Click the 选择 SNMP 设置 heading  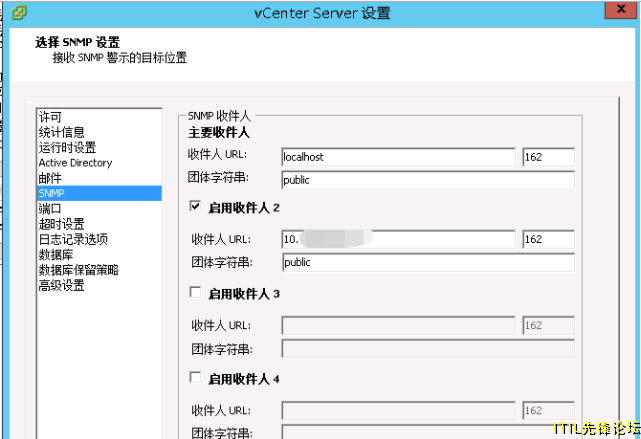click(x=78, y=42)
